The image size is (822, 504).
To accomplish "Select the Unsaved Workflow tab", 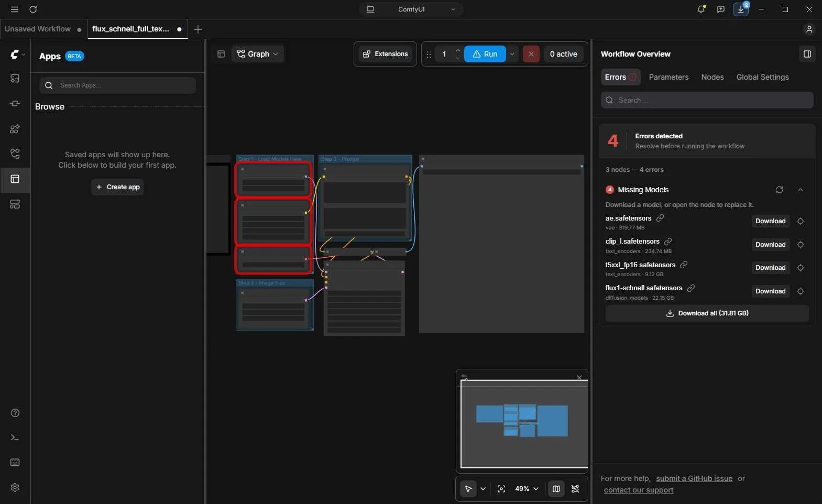I will coord(38,29).
